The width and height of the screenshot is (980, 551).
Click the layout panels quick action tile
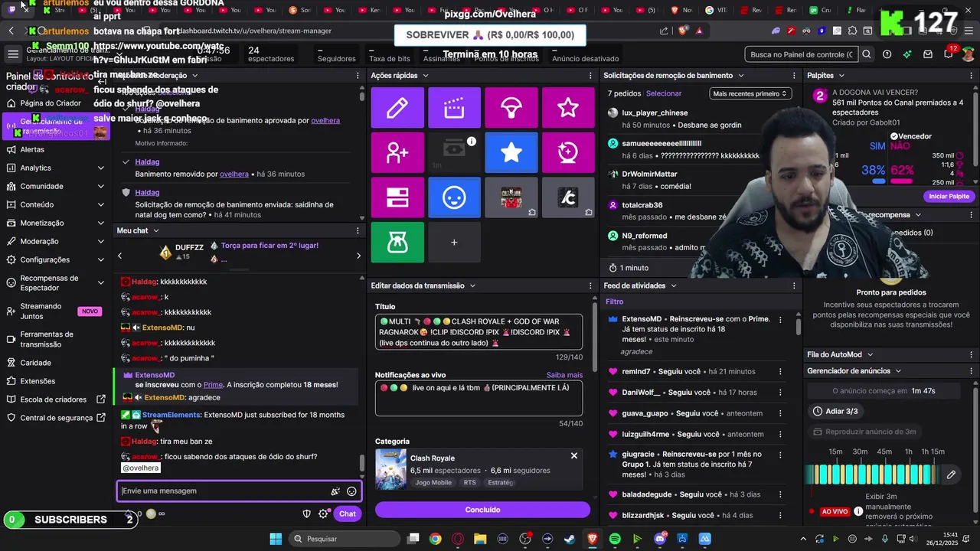click(x=397, y=197)
